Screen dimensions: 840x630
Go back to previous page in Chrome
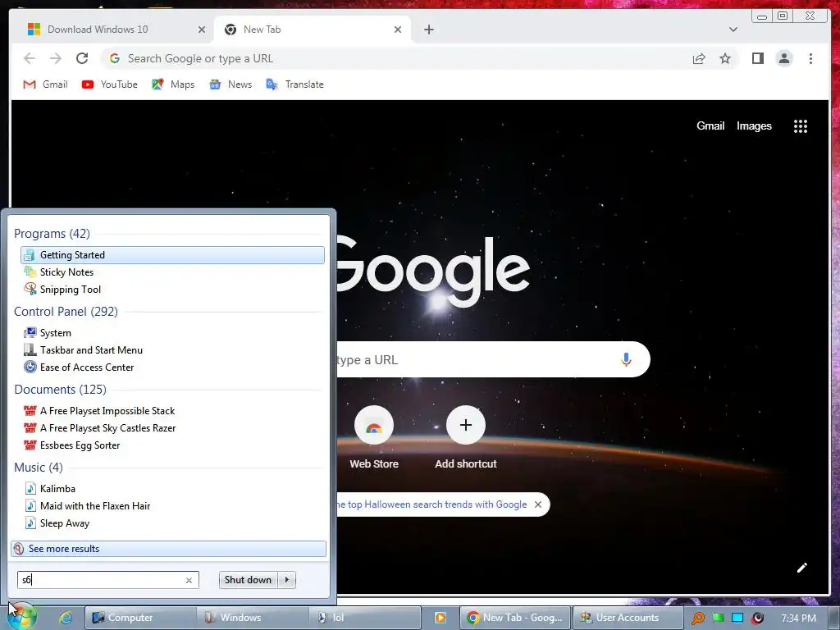[30, 58]
